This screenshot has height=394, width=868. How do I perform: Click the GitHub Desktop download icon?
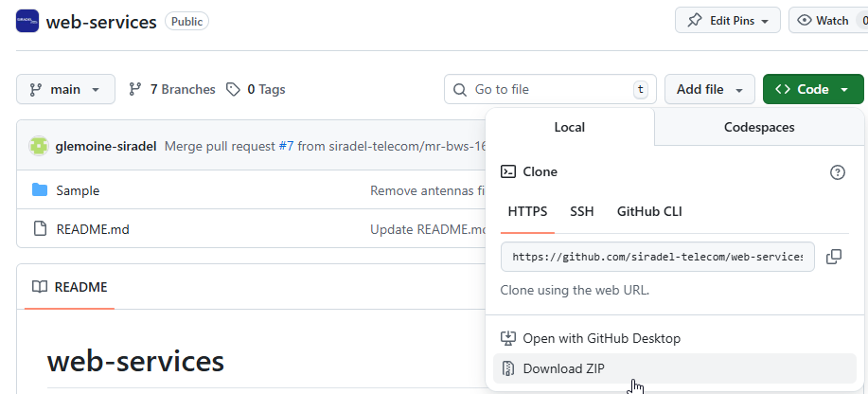click(507, 338)
